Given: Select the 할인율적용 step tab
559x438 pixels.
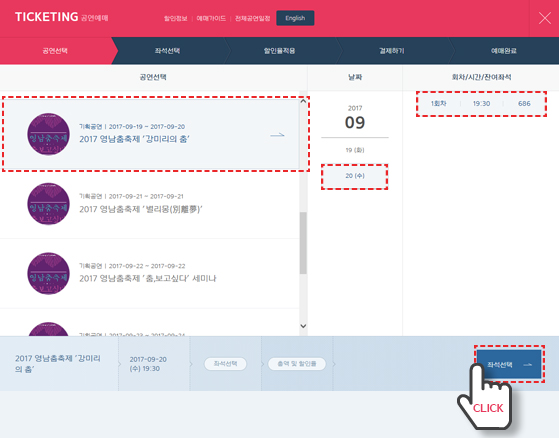Looking at the screenshot, I should tap(280, 51).
